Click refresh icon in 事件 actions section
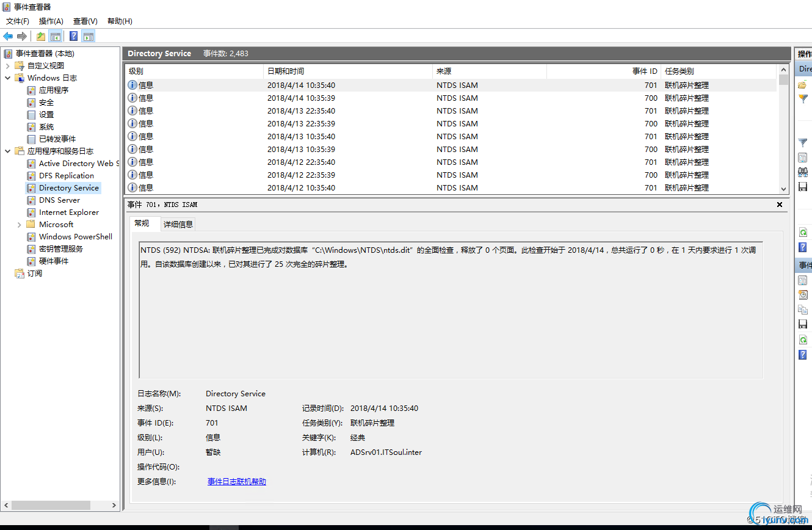 click(x=803, y=339)
